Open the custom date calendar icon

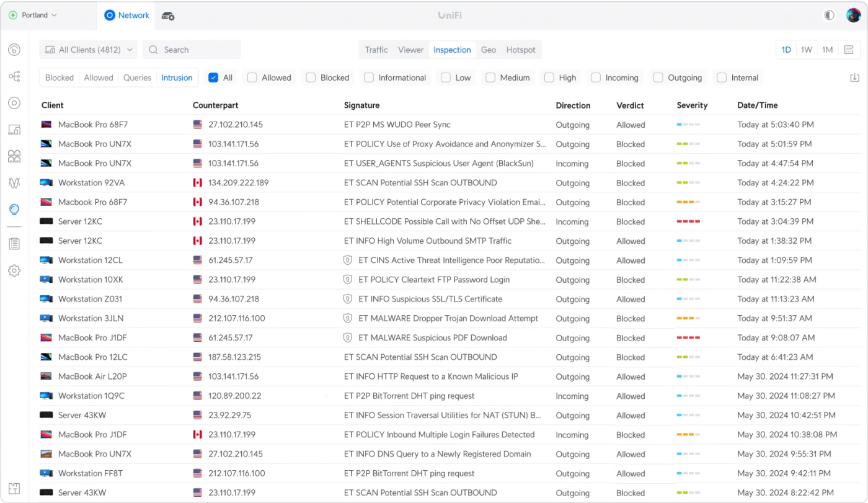pyautogui.click(x=849, y=50)
